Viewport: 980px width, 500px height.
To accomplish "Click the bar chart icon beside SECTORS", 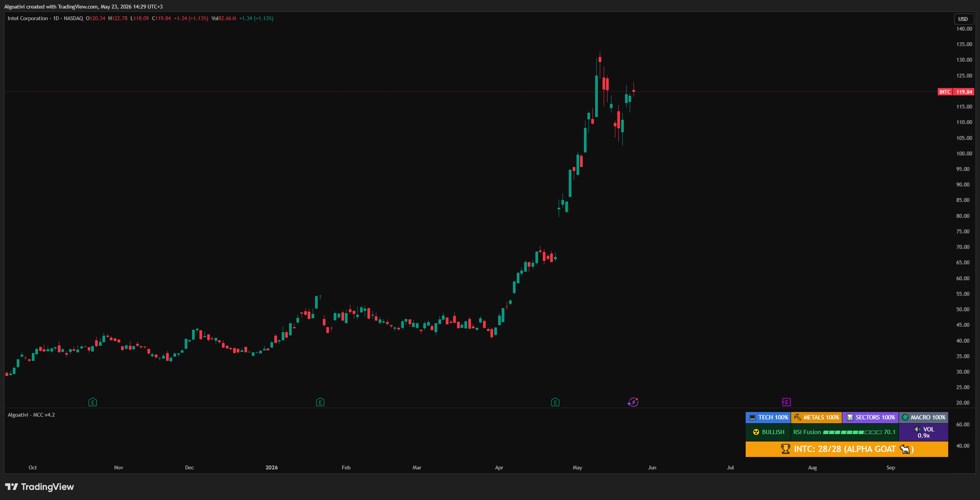I will click(x=850, y=417).
